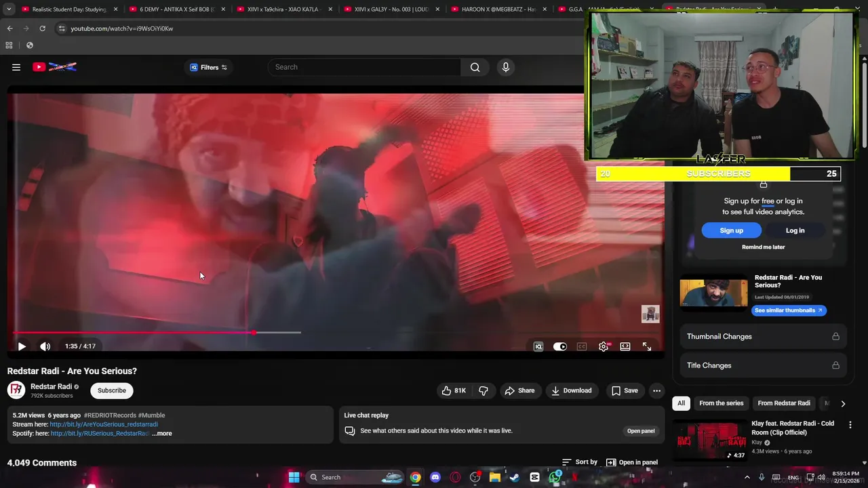This screenshot has width=868, height=488.
Task: Go to YouTube home via logo
Action: [x=54, y=67]
